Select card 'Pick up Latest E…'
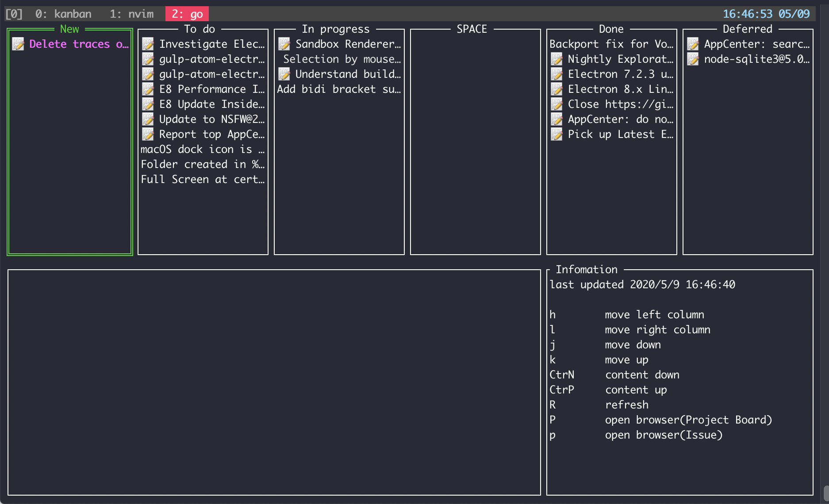Screen dimensions: 829x504 612,134
